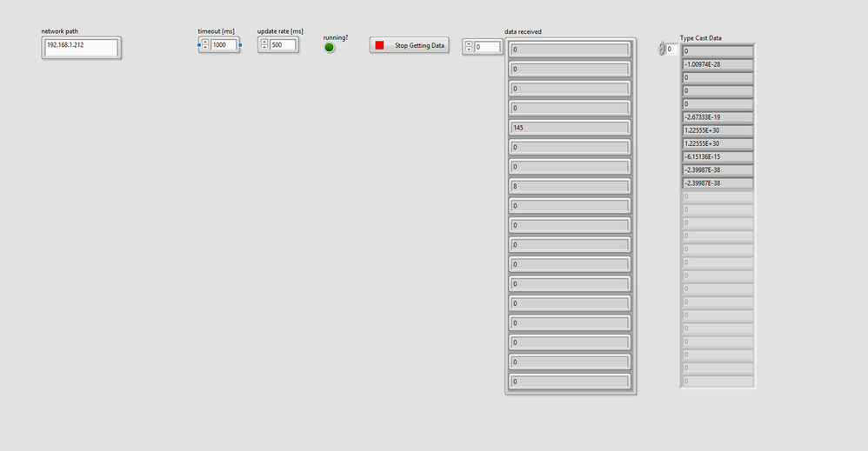Click the network path input field
The height and width of the screenshot is (451, 868).
pos(82,48)
